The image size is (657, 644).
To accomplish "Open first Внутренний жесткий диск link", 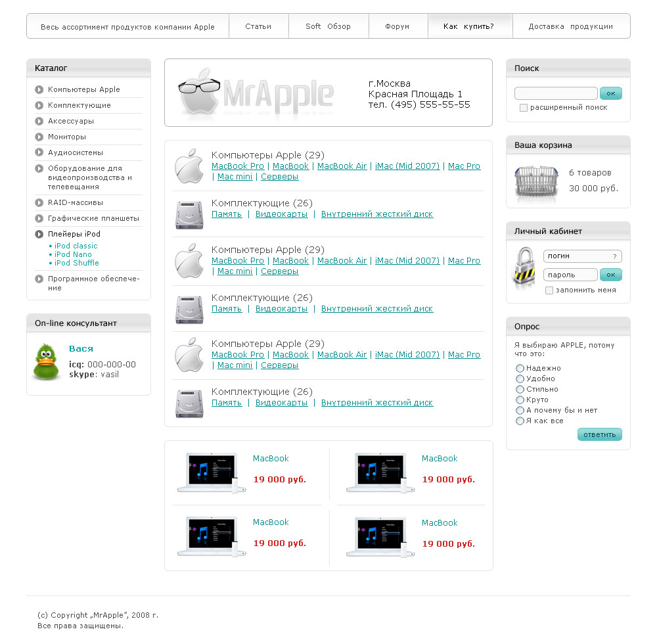I will click(x=377, y=214).
